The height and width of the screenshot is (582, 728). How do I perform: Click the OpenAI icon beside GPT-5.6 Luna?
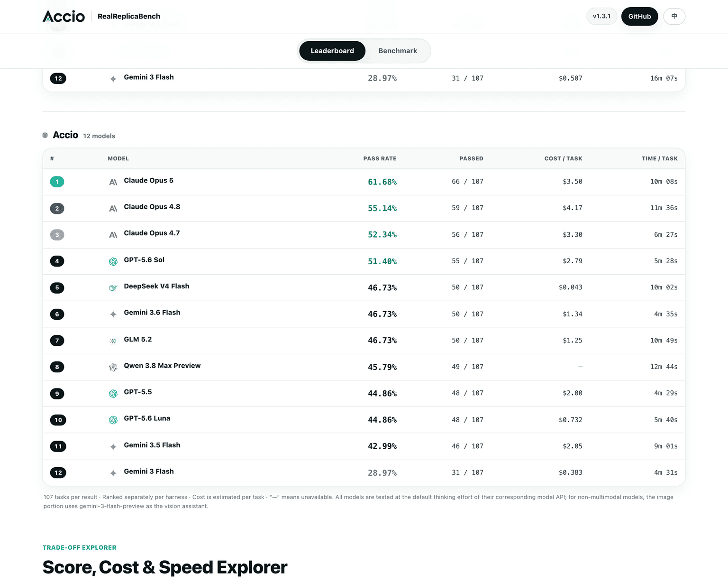[113, 420]
